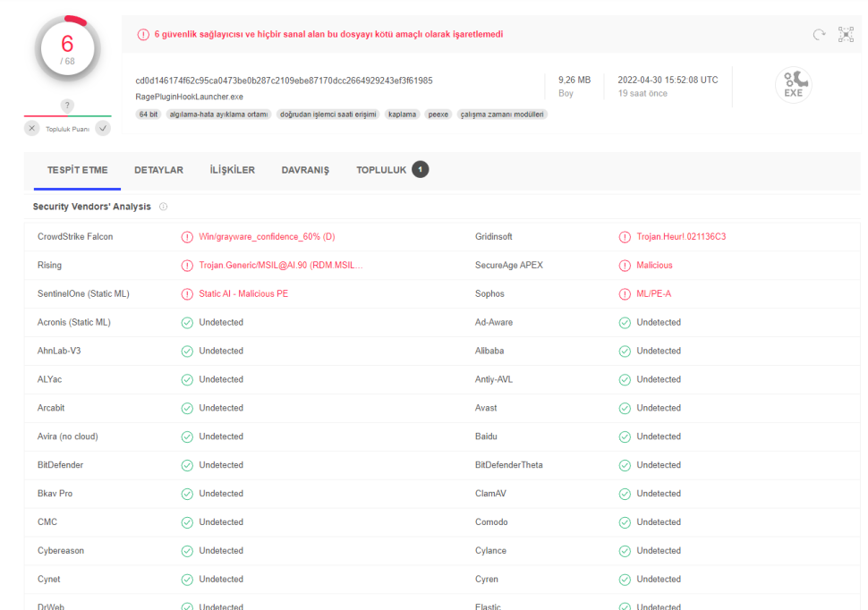Viewport: 868px width, 610px height.
Task: Click the 6/68 detection score gauge
Action: click(67, 47)
